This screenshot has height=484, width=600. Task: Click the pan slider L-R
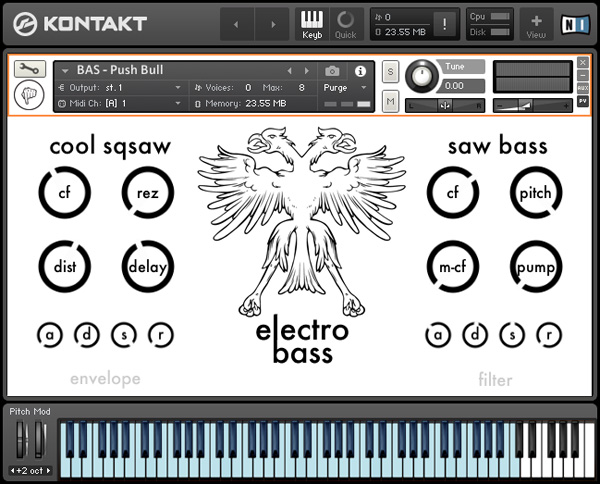pyautogui.click(x=445, y=106)
